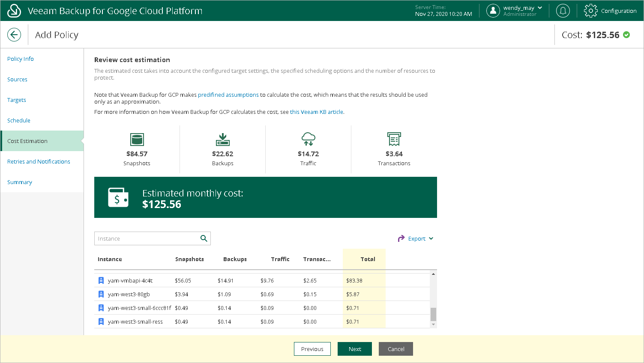Click the Transactions receipt icon
The width and height of the screenshot is (644, 363).
pos(394,139)
